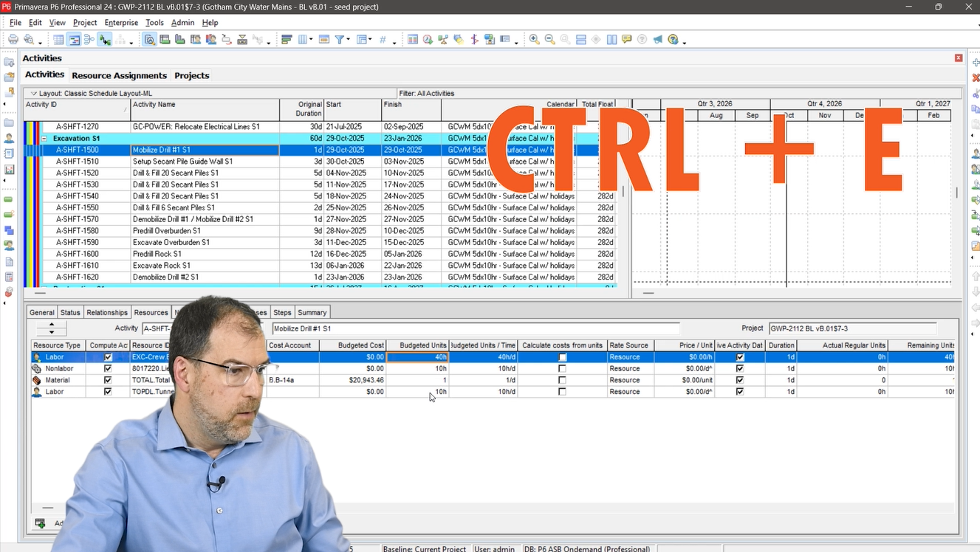980x552 pixels.
Task: Close the Activities window with red X
Action: pyautogui.click(x=959, y=58)
